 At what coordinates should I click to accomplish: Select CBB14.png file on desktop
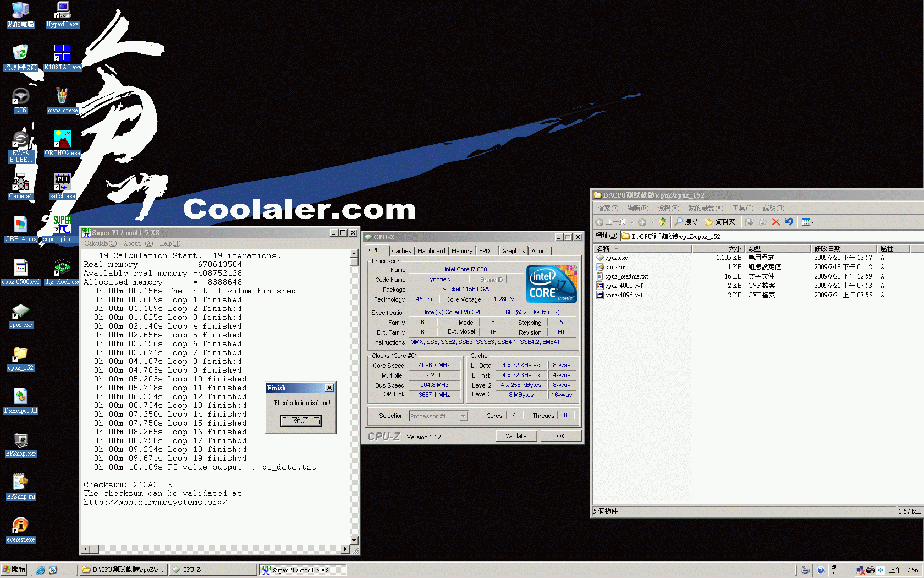tap(20, 229)
